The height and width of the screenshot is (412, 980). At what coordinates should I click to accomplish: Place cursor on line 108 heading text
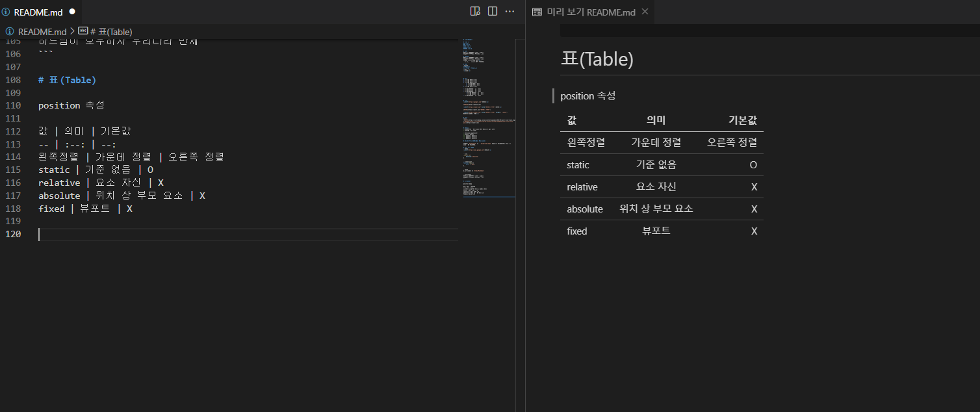point(67,80)
